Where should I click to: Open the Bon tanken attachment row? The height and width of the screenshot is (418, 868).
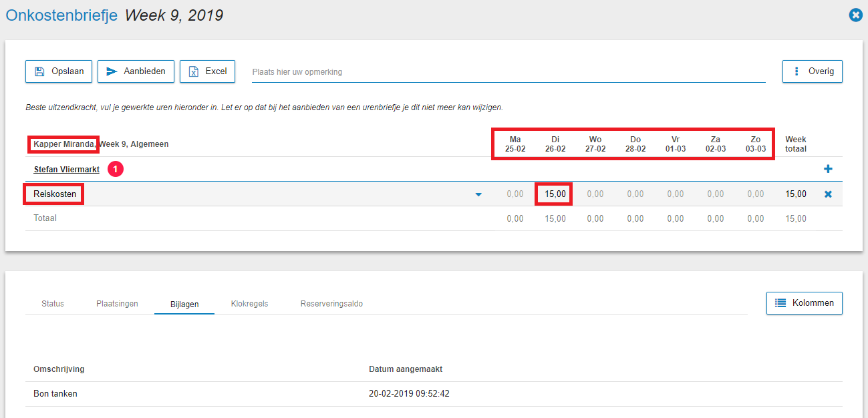point(55,394)
